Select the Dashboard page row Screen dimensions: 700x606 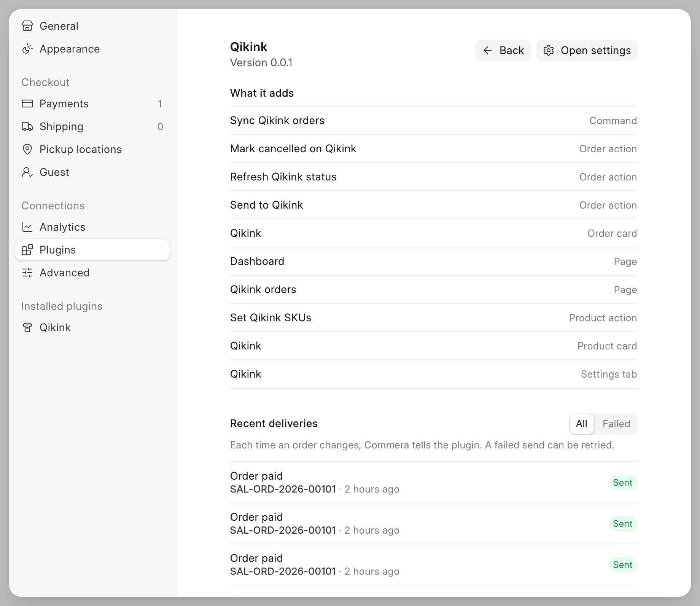tap(434, 261)
